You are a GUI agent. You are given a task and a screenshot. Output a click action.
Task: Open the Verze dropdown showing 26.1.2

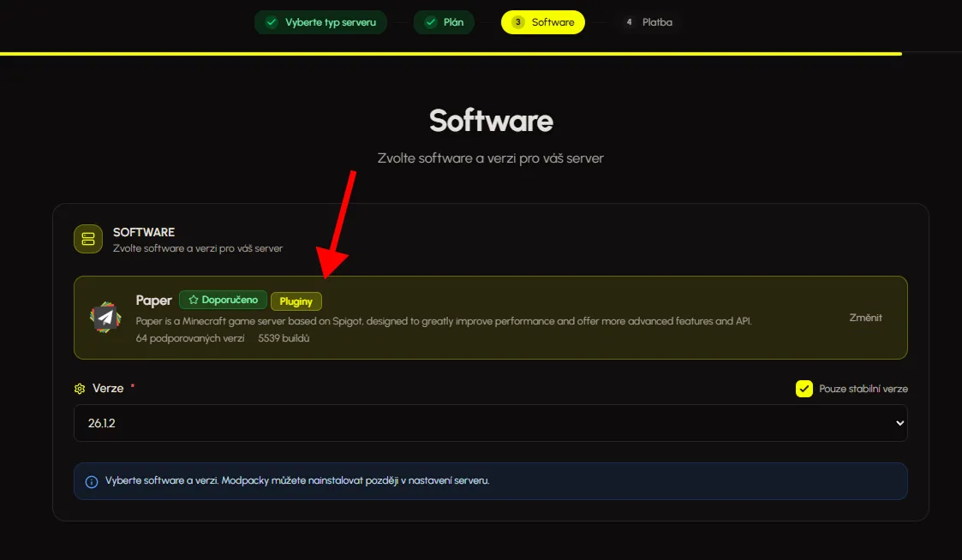point(490,423)
